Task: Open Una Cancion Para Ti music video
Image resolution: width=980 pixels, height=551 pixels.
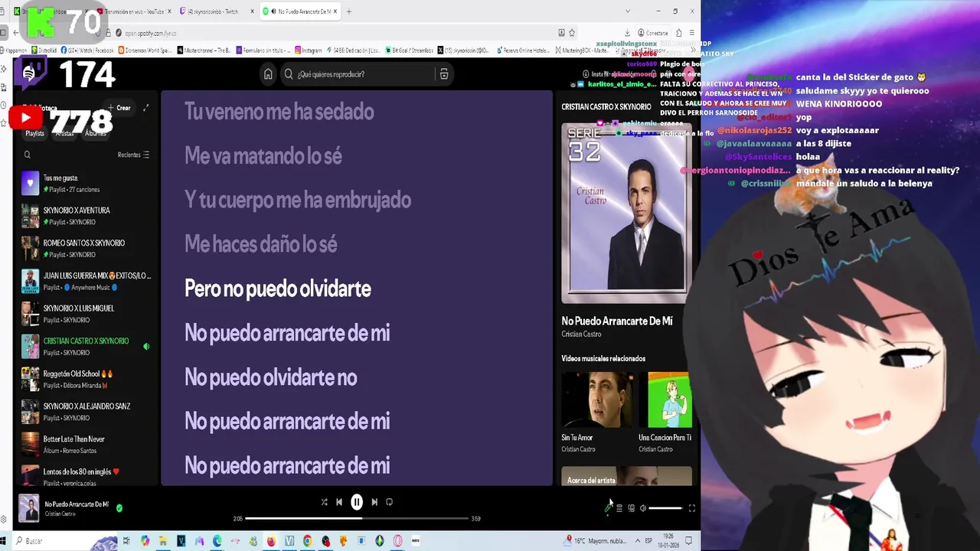Action: (x=666, y=400)
